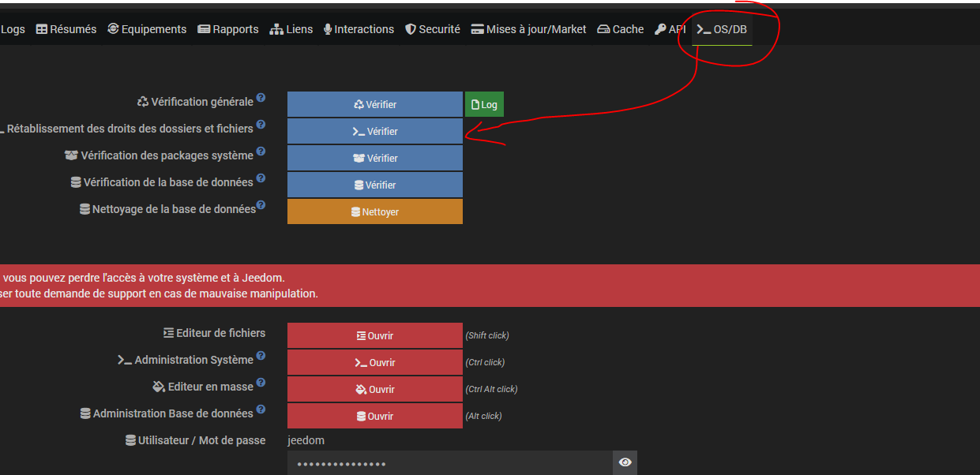980x475 pixels.
Task: Open the API tab
Action: [670, 29]
